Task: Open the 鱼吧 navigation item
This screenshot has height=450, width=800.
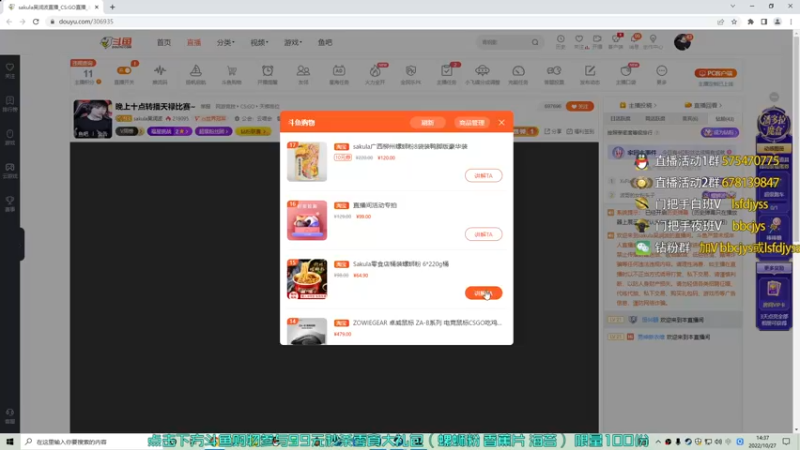Action: (x=325, y=42)
